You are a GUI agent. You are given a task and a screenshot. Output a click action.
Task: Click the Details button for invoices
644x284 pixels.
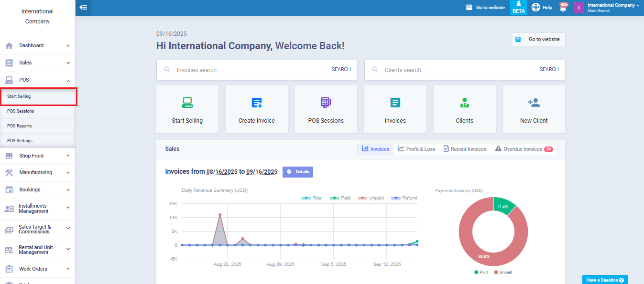click(x=297, y=172)
